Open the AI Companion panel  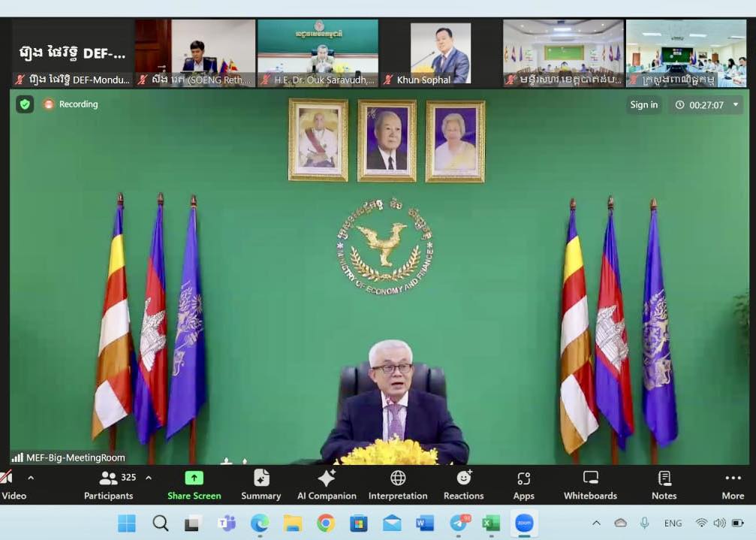327,484
